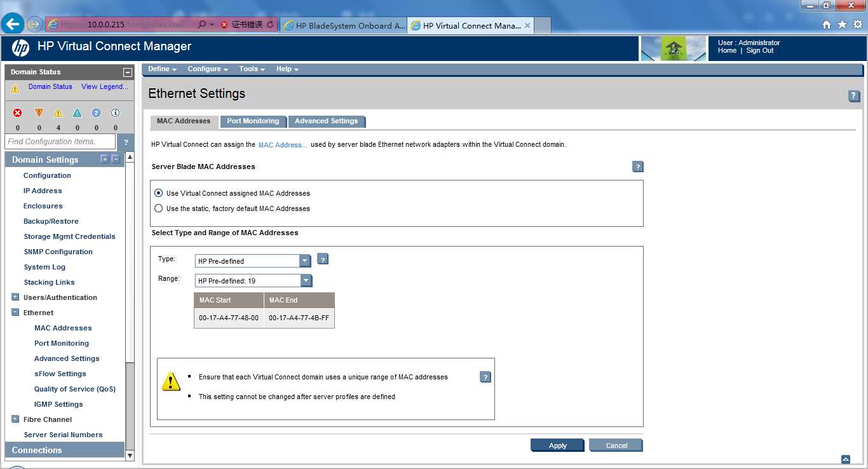
Task: Open Backup/Restore in the sidebar
Action: tap(51, 221)
